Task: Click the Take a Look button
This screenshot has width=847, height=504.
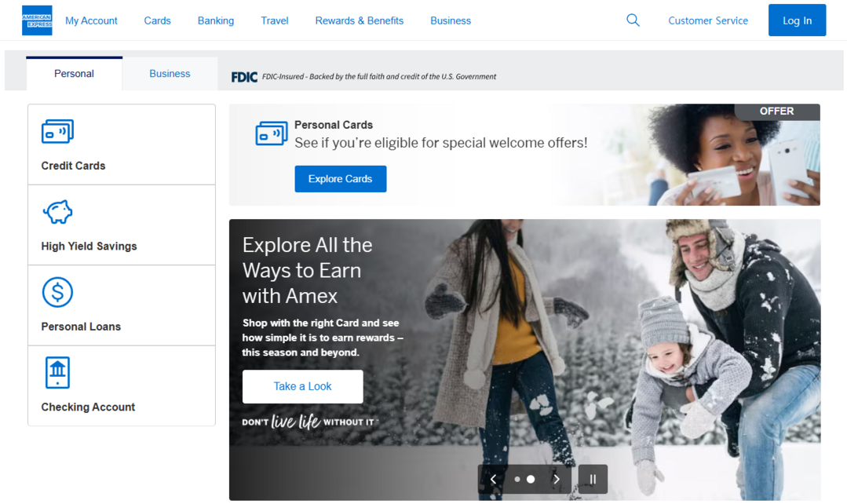Action: click(x=302, y=386)
